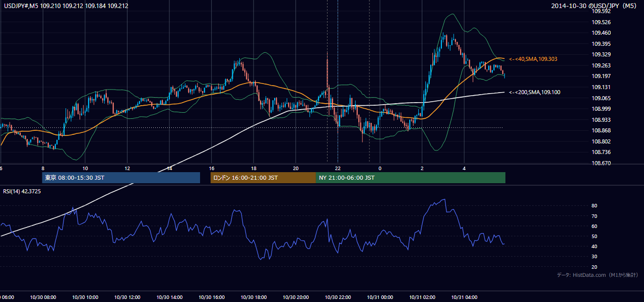Click the 10/30 18:00 time axis label
Viewport: 644px width, 302px height.
(x=253, y=297)
